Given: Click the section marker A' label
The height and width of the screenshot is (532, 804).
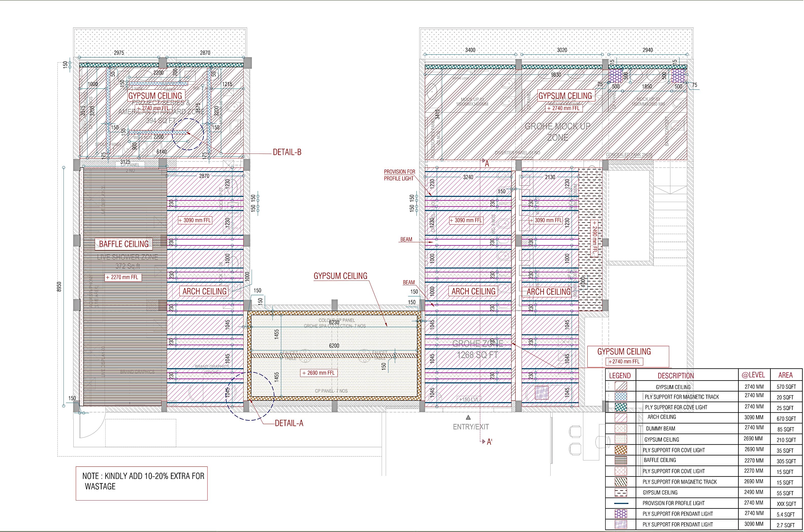Looking at the screenshot, I should (489, 442).
